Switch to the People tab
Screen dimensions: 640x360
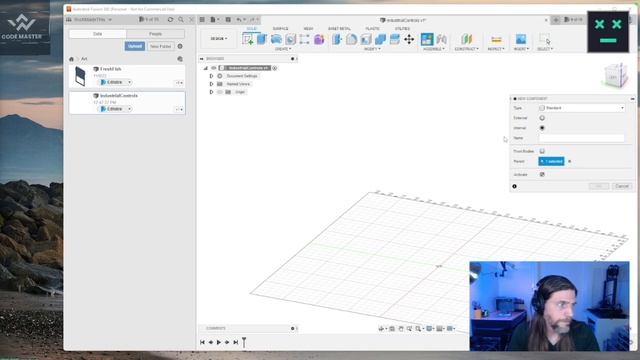[156, 34]
